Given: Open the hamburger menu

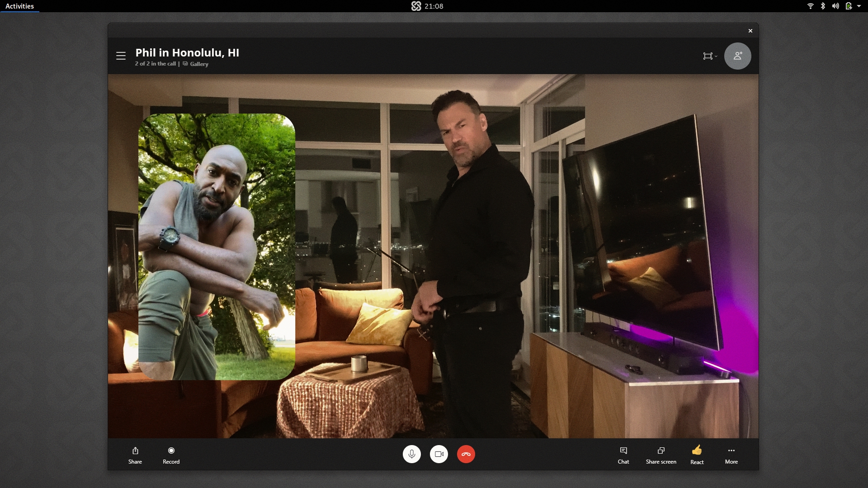Looking at the screenshot, I should [121, 56].
